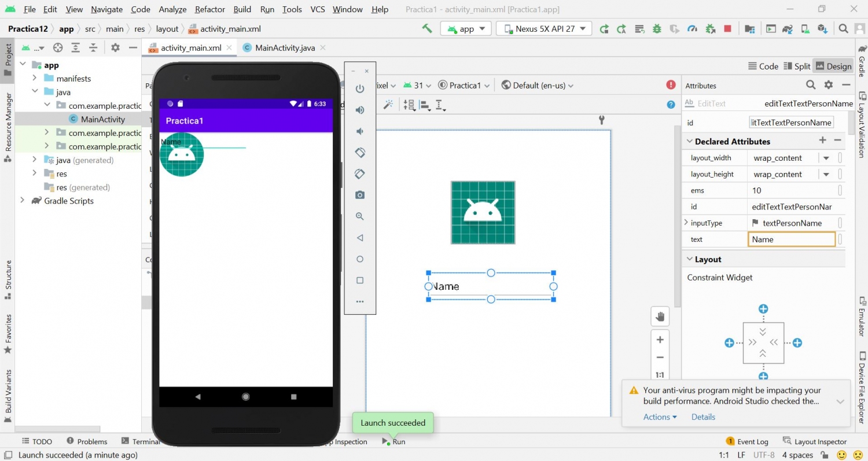Image resolution: width=868 pixels, height=461 pixels.
Task: Click emulator back triangle icon
Action: pyautogui.click(x=360, y=238)
